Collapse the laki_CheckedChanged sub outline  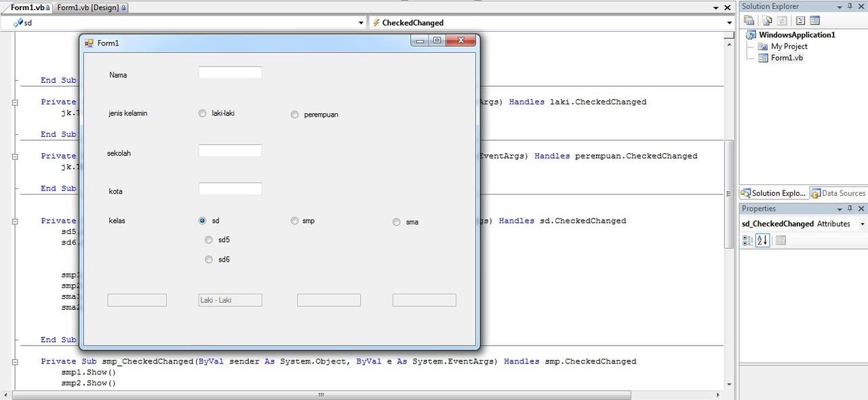click(14, 102)
